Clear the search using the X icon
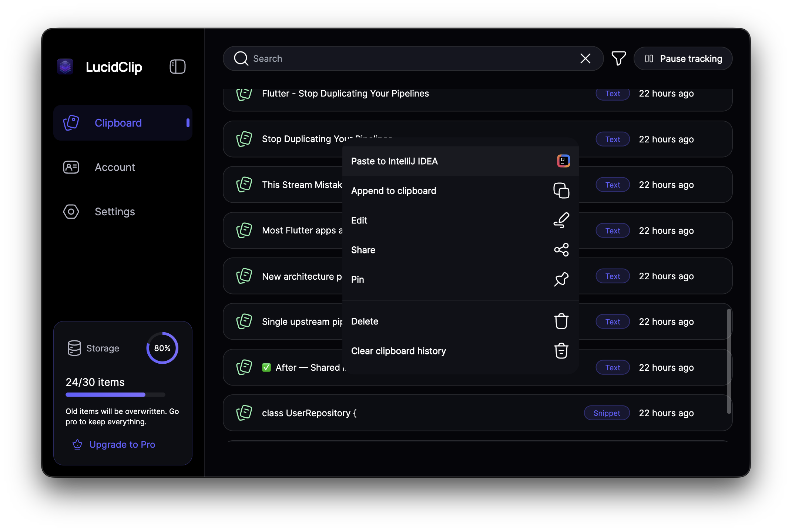Viewport: 792px width, 532px height. point(585,58)
